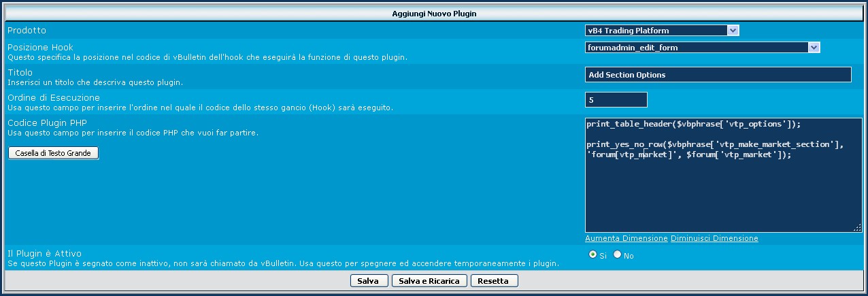Select the Si radio button

click(x=593, y=254)
